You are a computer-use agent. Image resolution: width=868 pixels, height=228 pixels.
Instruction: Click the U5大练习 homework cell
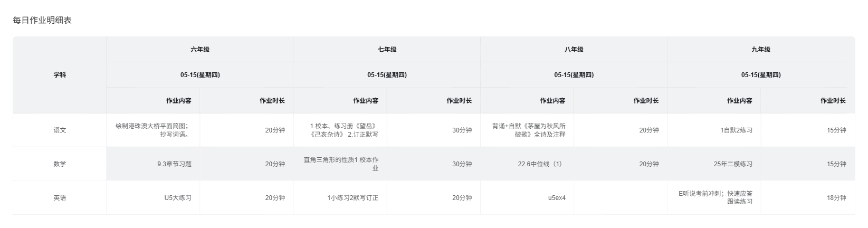153,197
